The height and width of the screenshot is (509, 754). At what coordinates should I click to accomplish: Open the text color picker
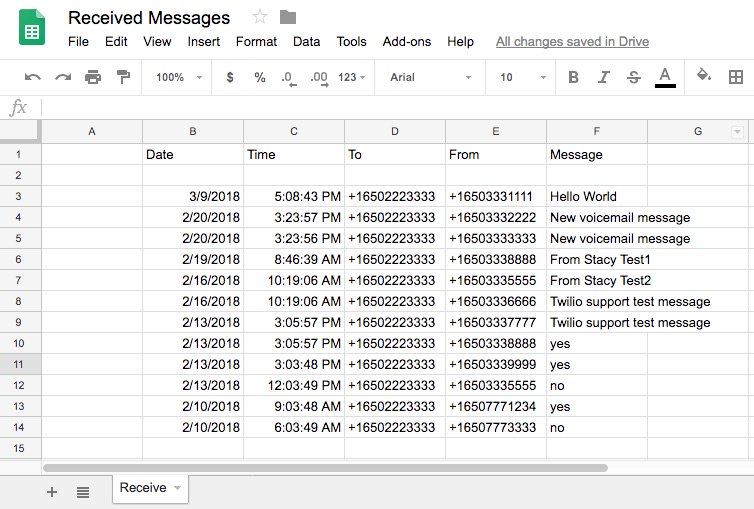(x=665, y=77)
